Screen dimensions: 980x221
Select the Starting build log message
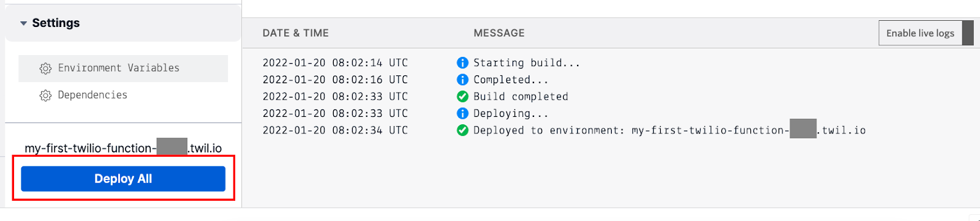pyautogui.click(x=527, y=62)
